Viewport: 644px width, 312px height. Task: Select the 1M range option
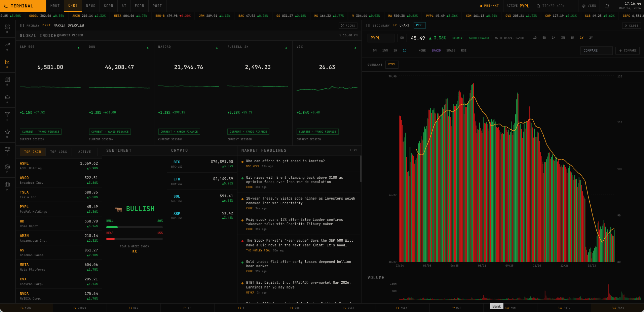tap(554, 38)
